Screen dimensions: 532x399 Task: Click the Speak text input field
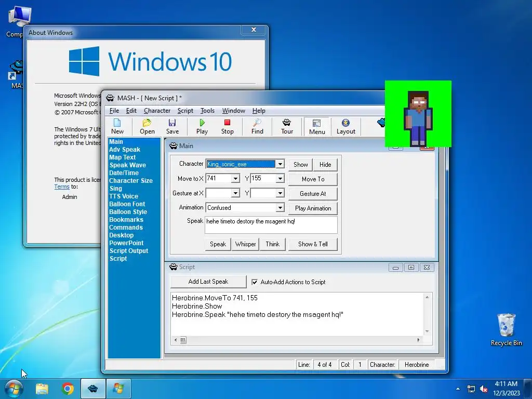click(x=271, y=225)
